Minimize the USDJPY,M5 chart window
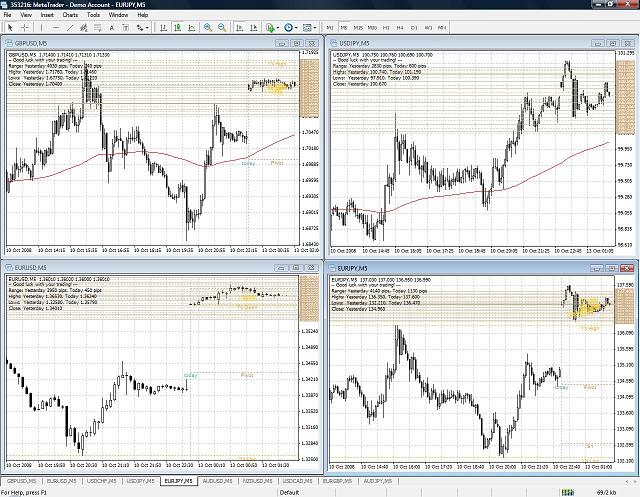The image size is (640, 497). tap(598, 43)
